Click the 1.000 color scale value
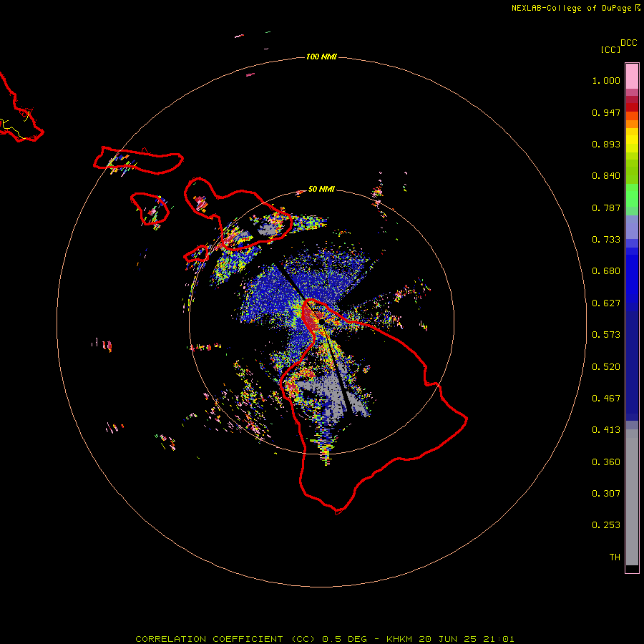 click(x=606, y=80)
